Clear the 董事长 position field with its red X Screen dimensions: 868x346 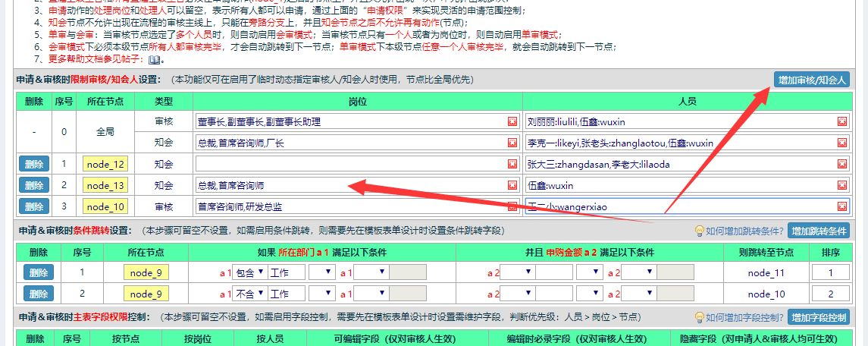(x=512, y=121)
